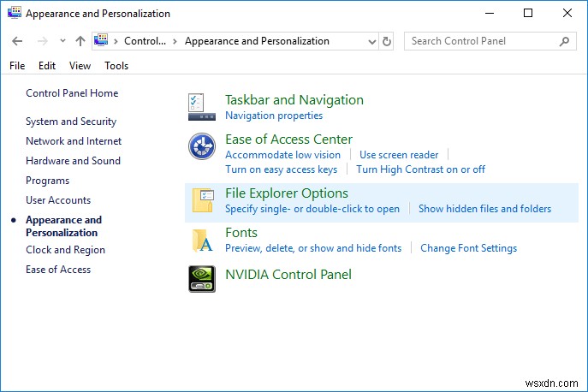This screenshot has height=392, width=588.
Task: Click the Ease of Access Center icon
Action: (202, 147)
